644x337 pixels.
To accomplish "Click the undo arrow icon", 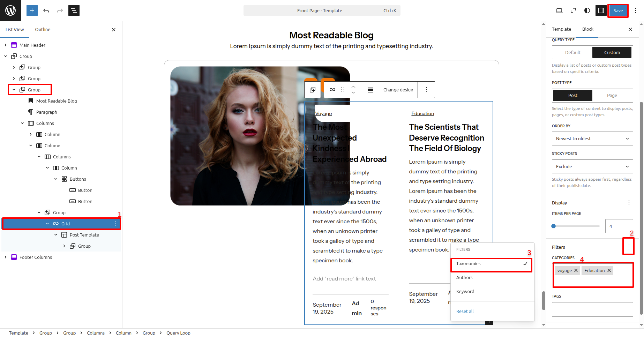I will click(x=46, y=10).
